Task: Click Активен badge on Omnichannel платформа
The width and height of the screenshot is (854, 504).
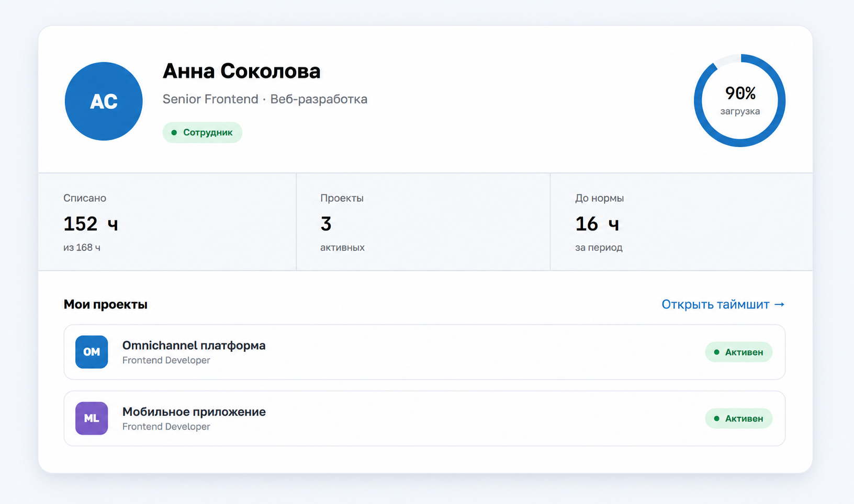Action: coord(739,352)
